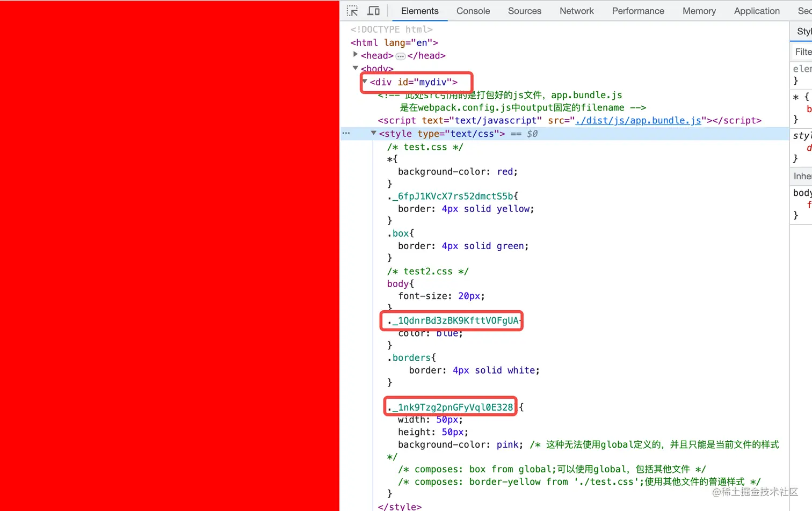Select the html lang="en" line

(x=394, y=42)
